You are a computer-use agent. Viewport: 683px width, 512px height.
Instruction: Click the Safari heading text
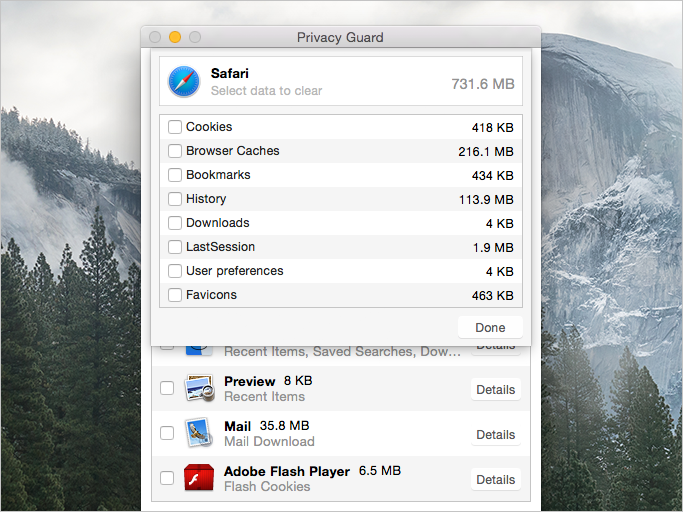pyautogui.click(x=230, y=73)
